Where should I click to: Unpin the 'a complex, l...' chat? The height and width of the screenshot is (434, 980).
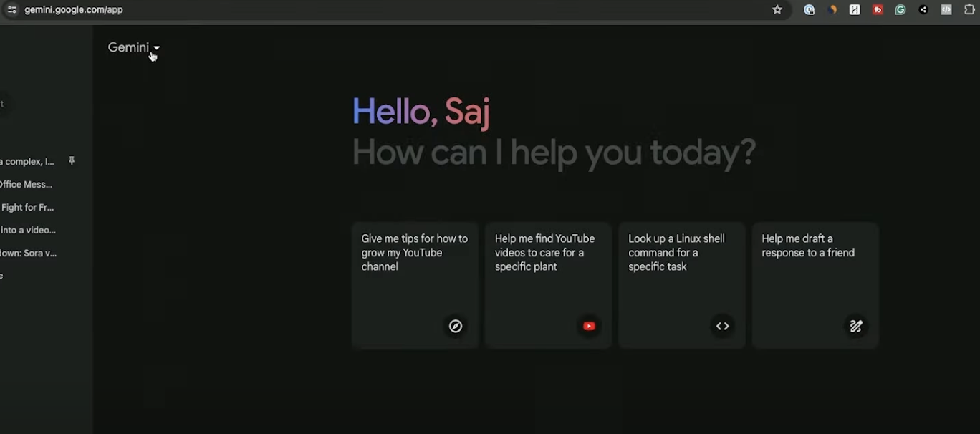coord(72,161)
